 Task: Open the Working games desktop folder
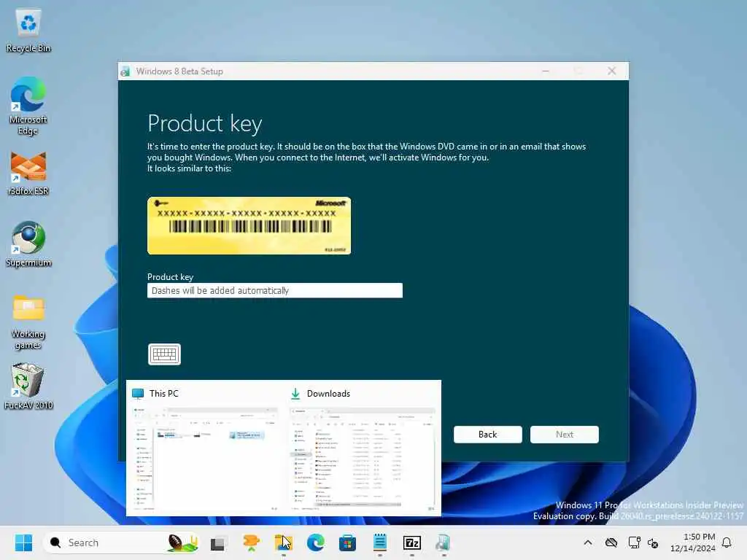(x=28, y=322)
